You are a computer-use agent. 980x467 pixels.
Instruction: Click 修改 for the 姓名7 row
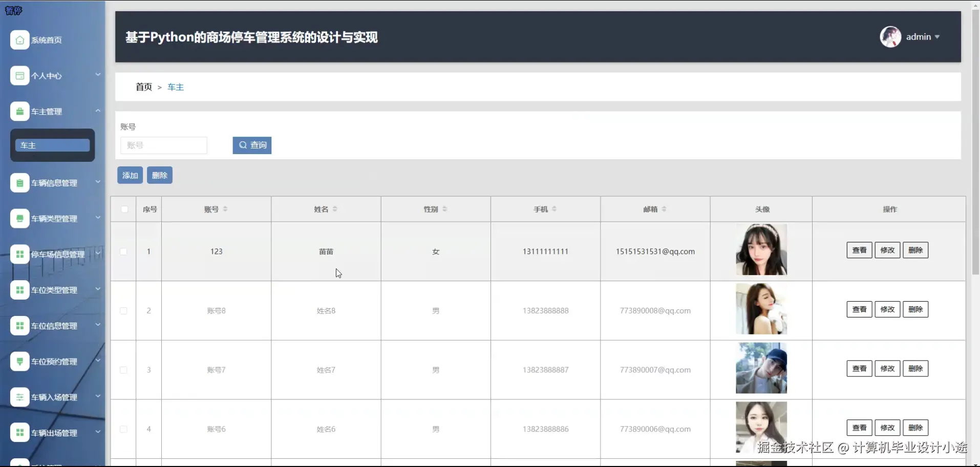pos(887,368)
